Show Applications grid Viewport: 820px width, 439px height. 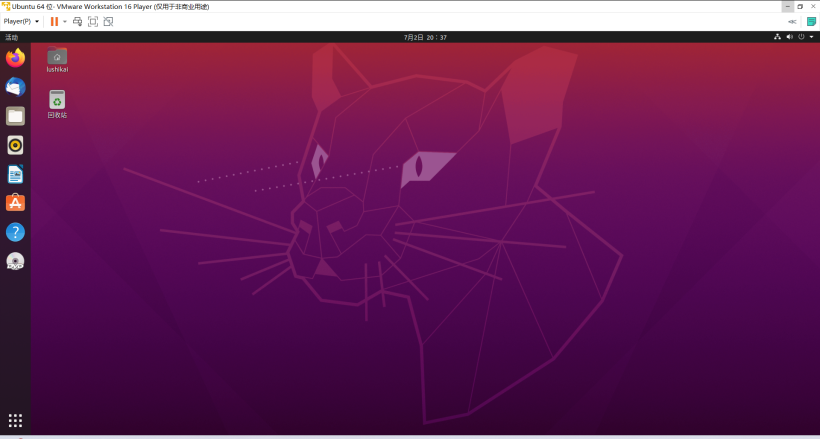(15, 420)
